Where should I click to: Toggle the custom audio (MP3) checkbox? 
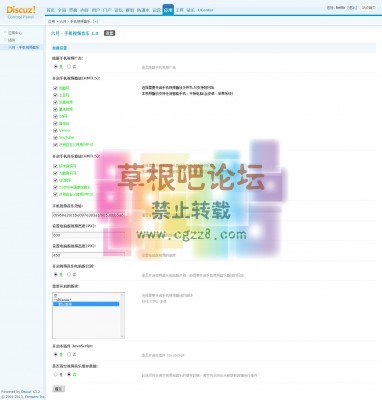coord(55,194)
